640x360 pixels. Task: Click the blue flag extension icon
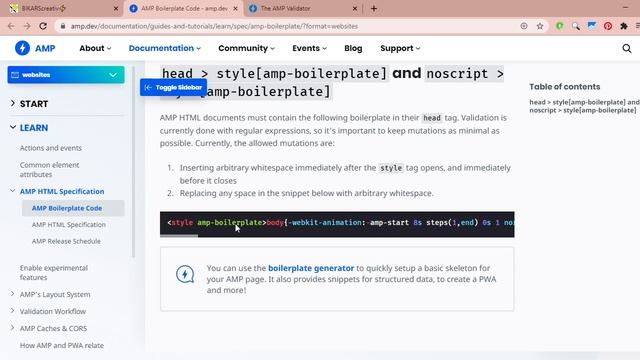click(x=592, y=26)
